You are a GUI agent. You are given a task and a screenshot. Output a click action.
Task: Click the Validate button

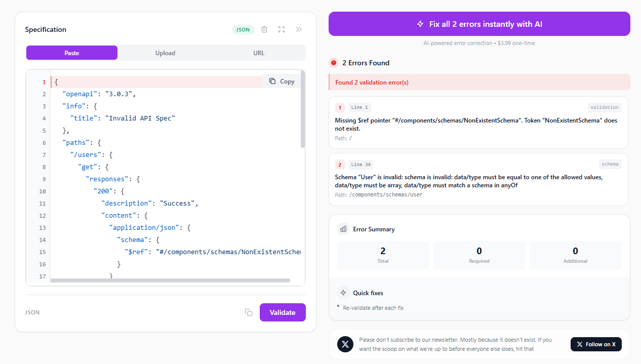[282, 312]
